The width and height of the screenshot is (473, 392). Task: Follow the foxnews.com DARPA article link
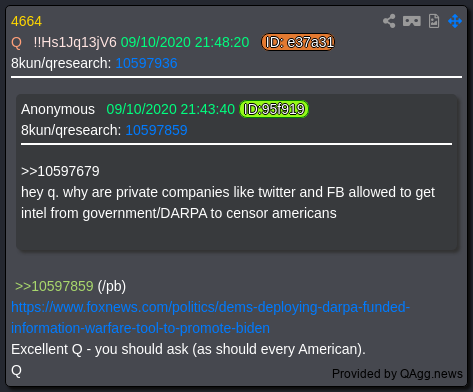click(210, 318)
